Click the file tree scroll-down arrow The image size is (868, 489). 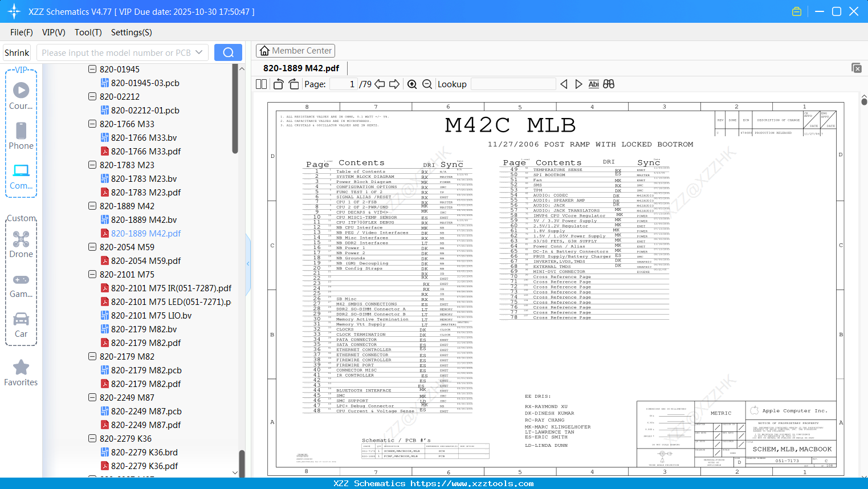(x=235, y=472)
